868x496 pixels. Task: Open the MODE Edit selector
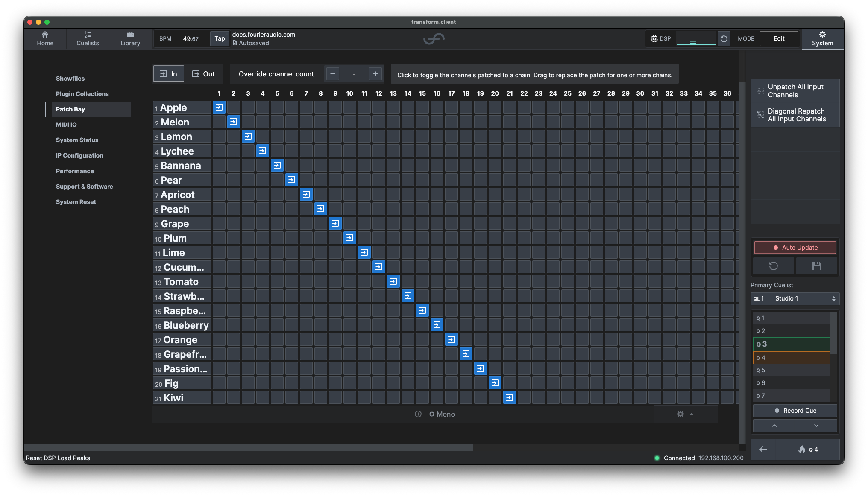coord(779,38)
